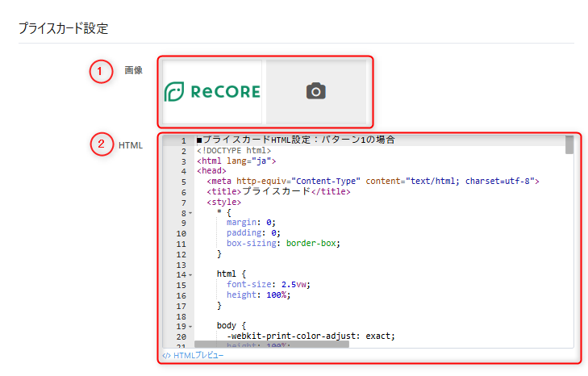588x376 pixels.
Task: Click line number 18 in gutter
Action: 181,317
